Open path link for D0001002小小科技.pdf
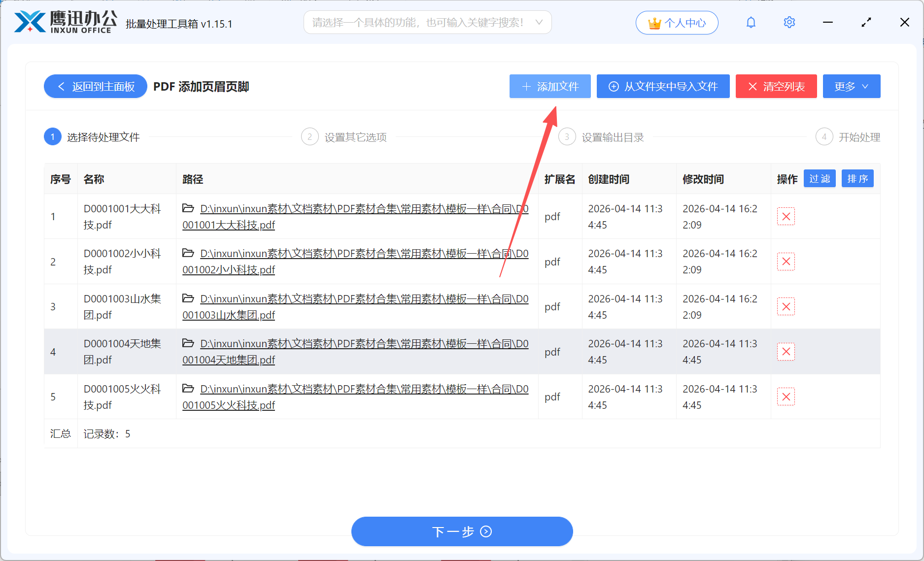Viewport: 924px width, 561px height. [355, 262]
